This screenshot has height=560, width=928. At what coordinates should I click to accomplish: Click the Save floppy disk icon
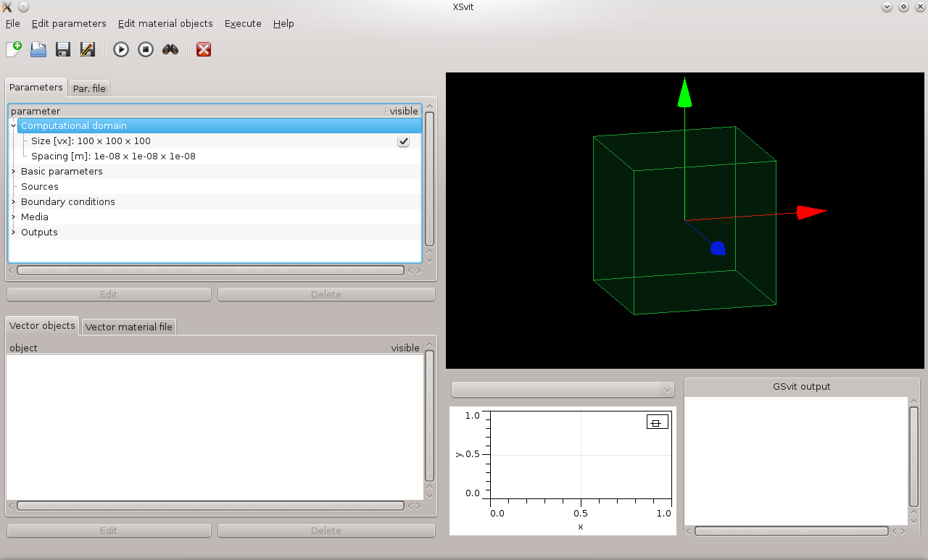click(63, 49)
